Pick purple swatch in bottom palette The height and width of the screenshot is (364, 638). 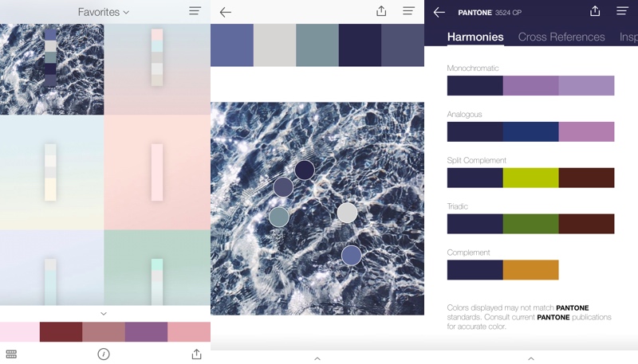(x=147, y=332)
